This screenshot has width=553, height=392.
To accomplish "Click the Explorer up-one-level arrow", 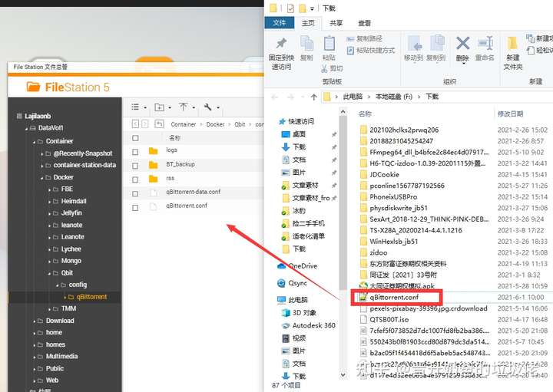I will point(314,97).
